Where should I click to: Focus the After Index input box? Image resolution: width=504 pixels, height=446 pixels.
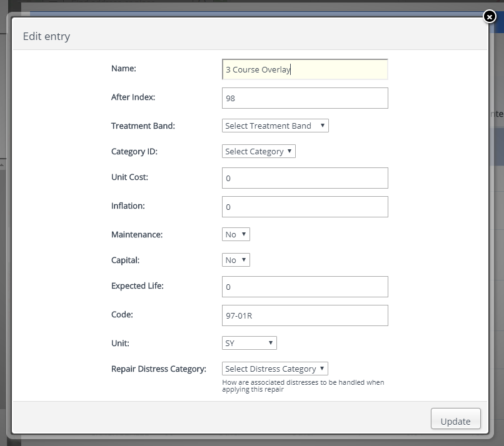(305, 98)
